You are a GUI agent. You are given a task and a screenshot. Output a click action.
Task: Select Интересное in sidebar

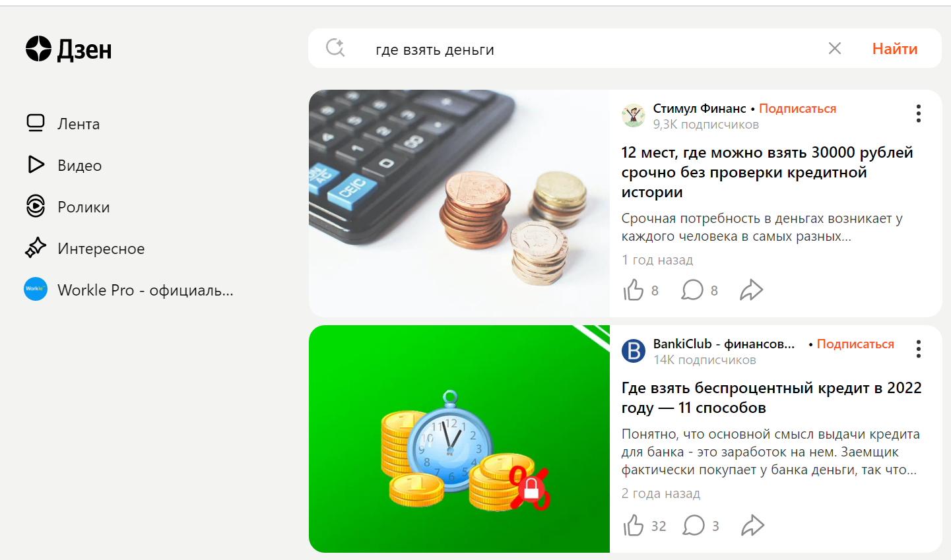click(x=84, y=248)
